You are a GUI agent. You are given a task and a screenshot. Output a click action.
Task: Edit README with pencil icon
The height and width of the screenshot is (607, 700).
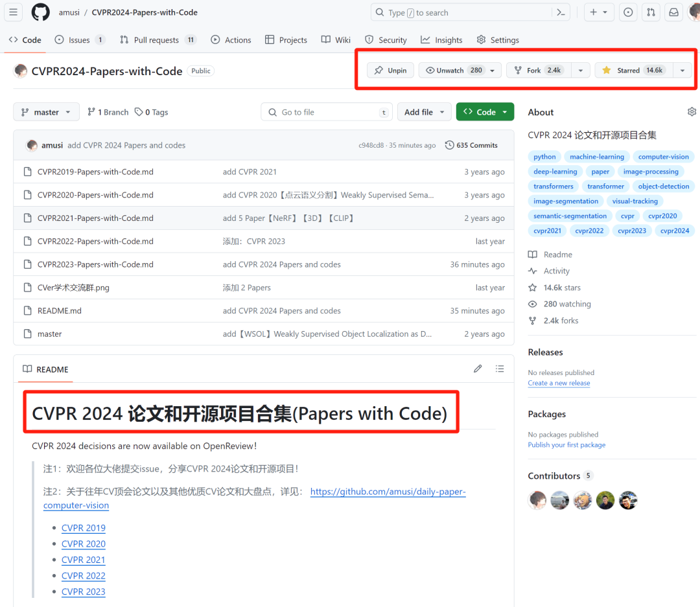478,369
